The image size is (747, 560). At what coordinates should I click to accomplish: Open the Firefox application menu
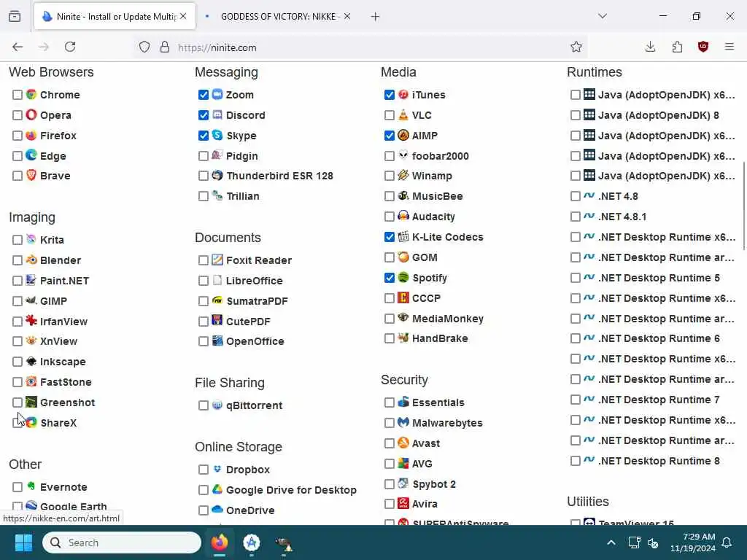coord(729,47)
